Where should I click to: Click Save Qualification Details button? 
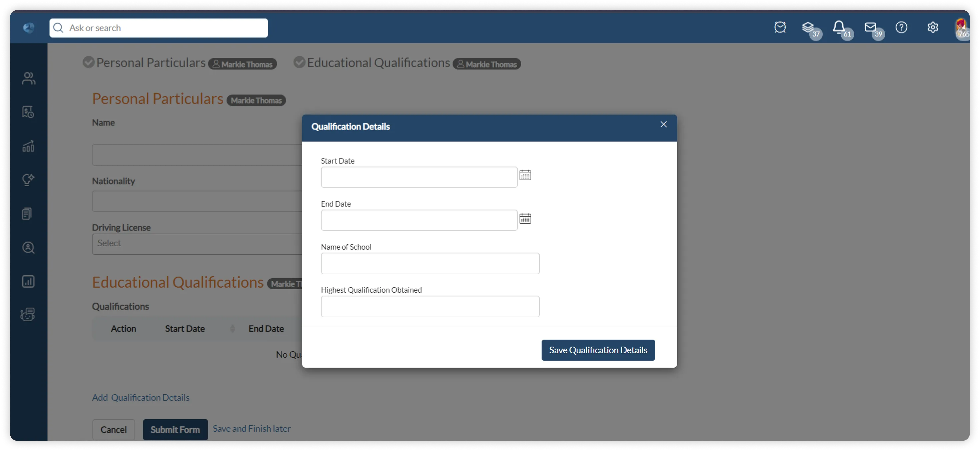(598, 350)
